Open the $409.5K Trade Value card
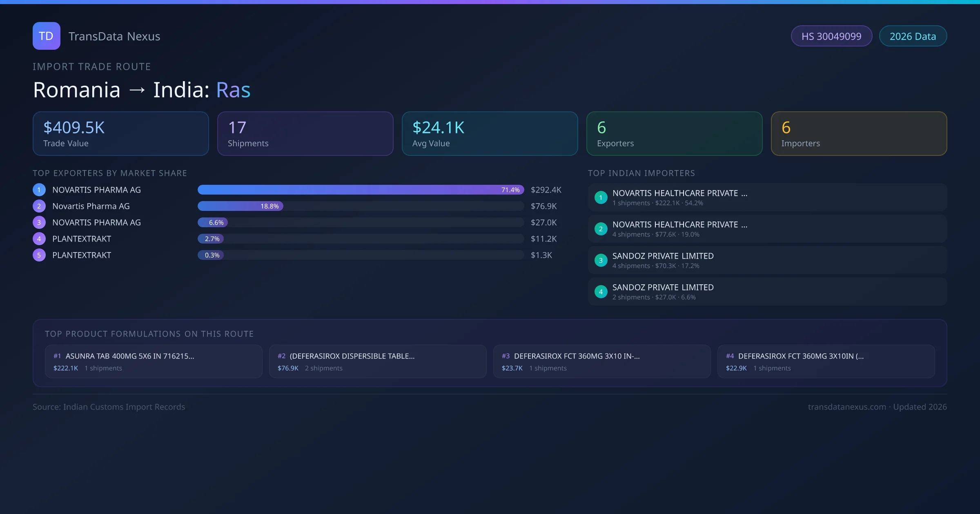 tap(120, 133)
